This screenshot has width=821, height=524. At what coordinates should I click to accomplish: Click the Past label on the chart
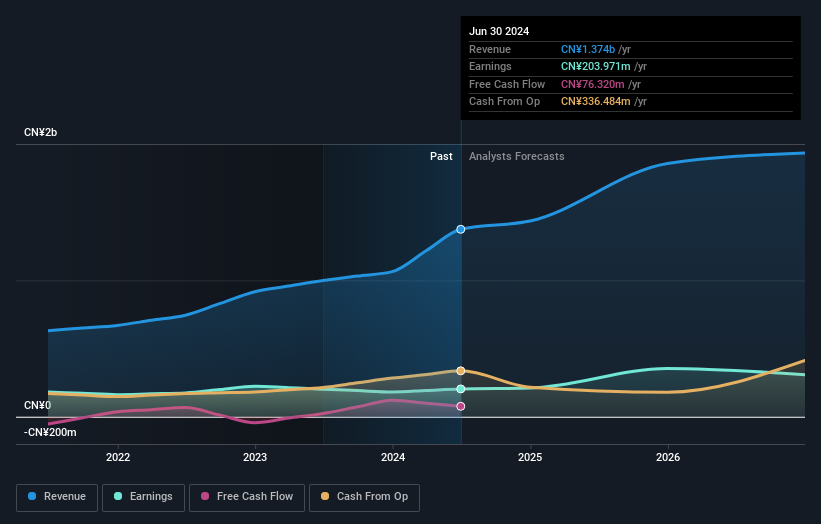(x=441, y=157)
